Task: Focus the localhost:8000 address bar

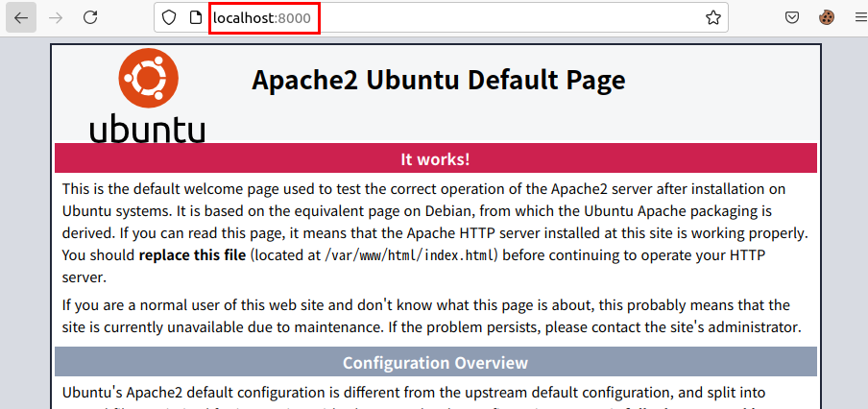Action: tap(441, 17)
